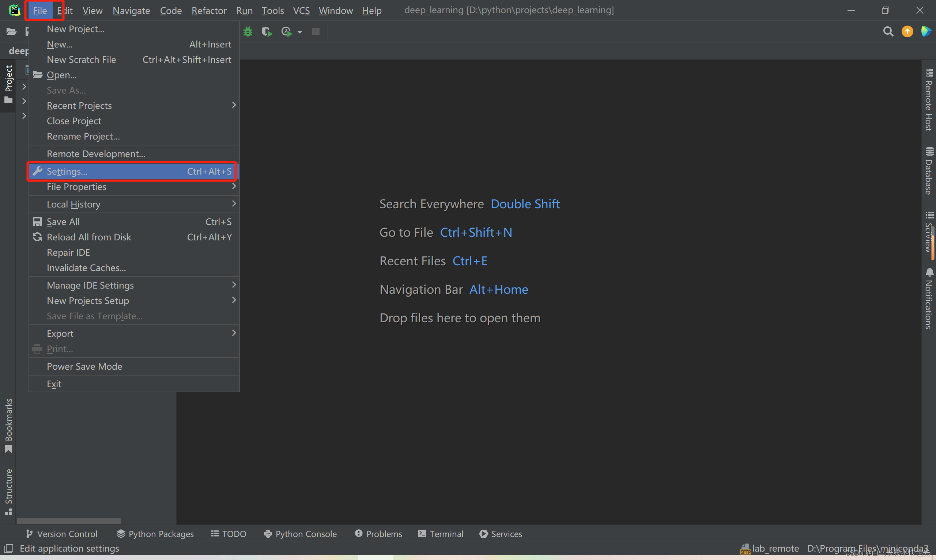Click the Python Console tab
This screenshot has height=560, width=936.
pos(300,533)
